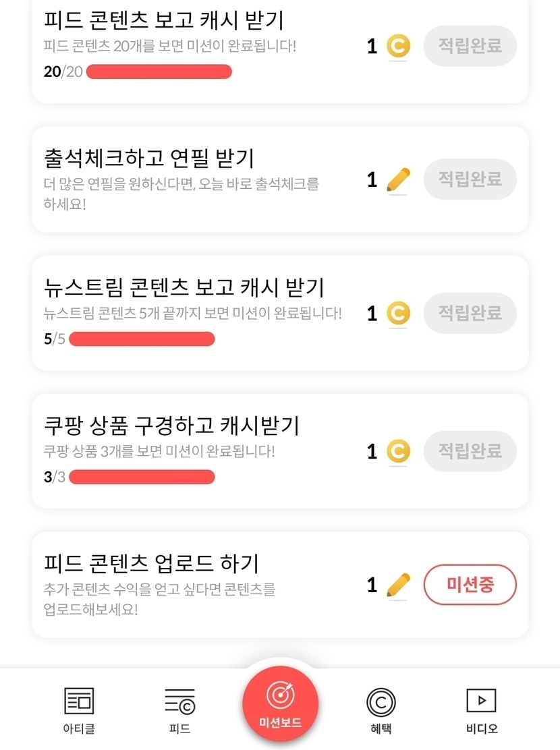This screenshot has height=750, width=560.
Task: Open the 피드 feed icon
Action: [179, 701]
